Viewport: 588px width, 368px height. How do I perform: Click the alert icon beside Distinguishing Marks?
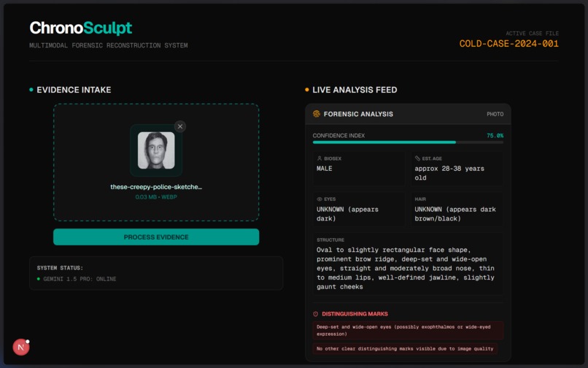[x=315, y=314]
